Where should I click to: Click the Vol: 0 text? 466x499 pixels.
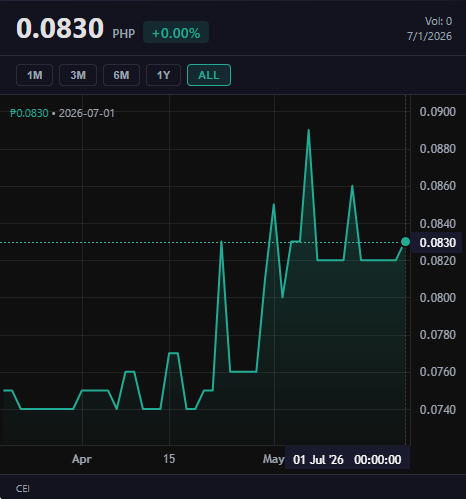click(x=438, y=21)
